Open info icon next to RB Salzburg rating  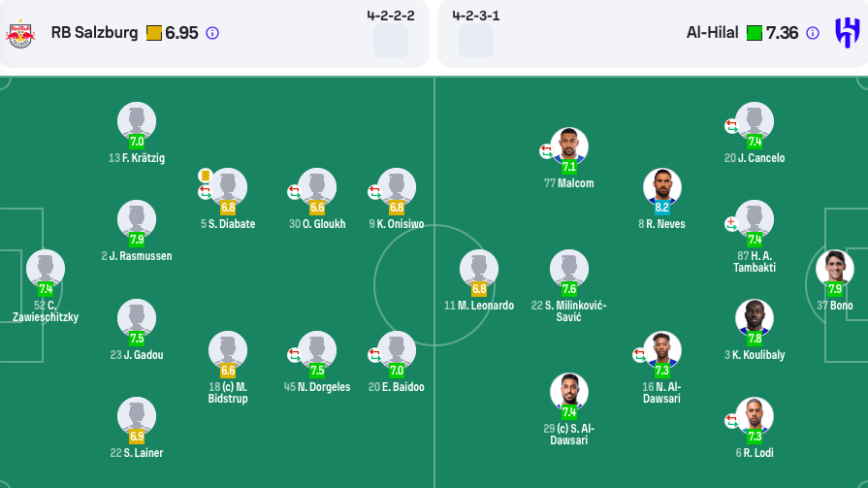[212, 33]
